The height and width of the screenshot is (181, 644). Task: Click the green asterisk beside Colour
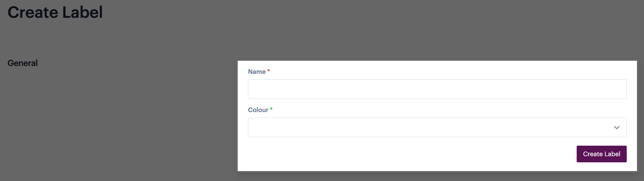pos(271,109)
